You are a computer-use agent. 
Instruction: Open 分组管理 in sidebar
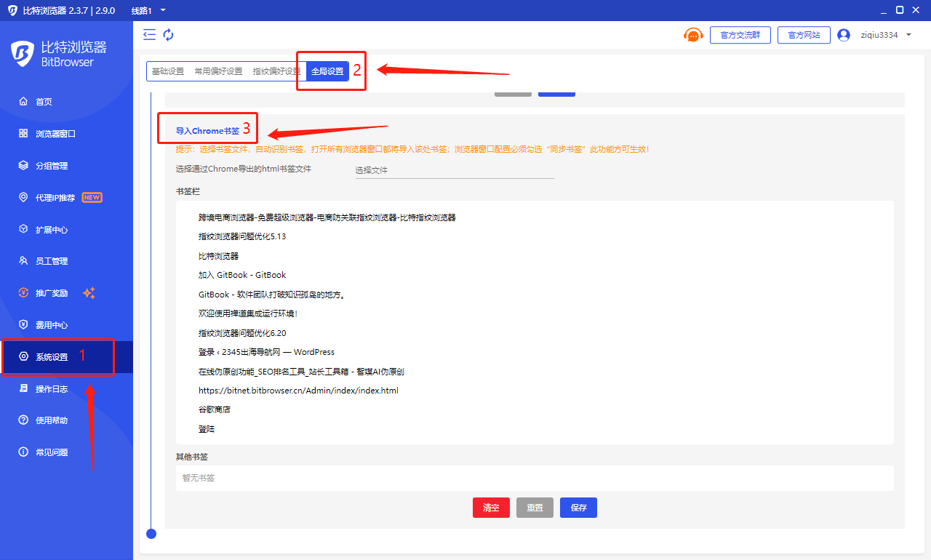click(52, 166)
